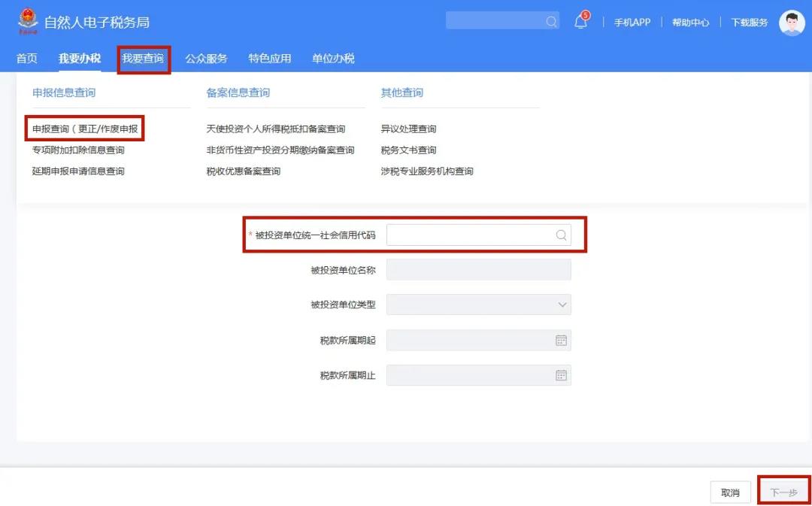Image resolution: width=812 pixels, height=506 pixels.
Task: Click the 取消 button
Action: tap(729, 492)
